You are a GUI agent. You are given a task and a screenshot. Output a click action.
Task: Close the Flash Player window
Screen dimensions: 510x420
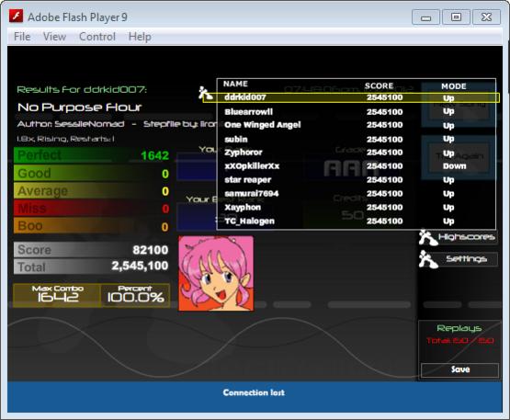click(x=486, y=17)
